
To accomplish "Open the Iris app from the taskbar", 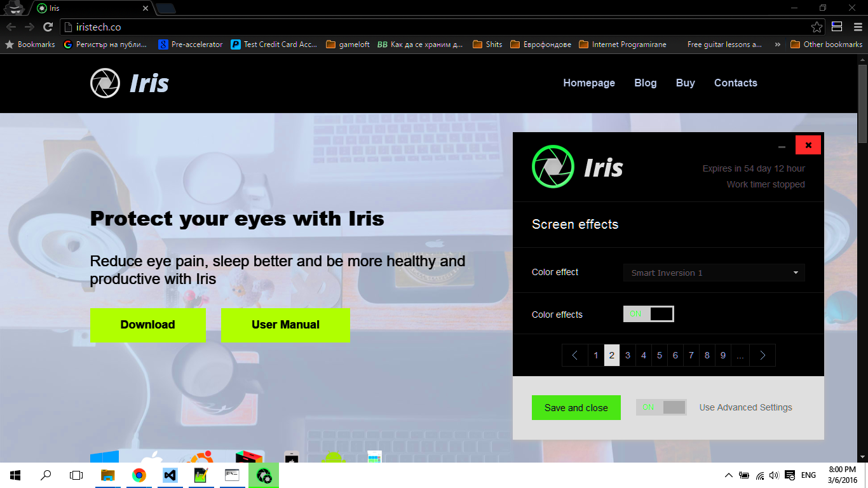I will (264, 475).
